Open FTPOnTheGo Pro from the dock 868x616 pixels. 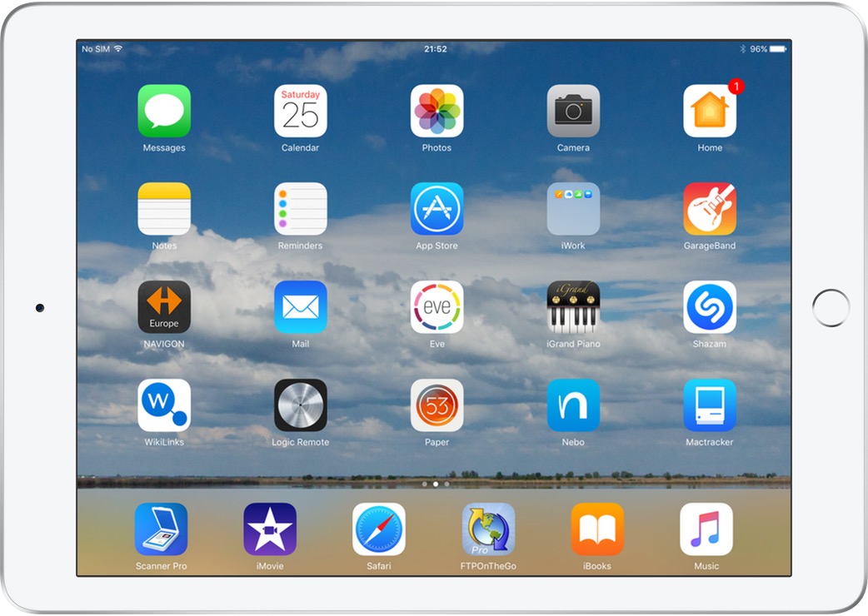tap(488, 529)
